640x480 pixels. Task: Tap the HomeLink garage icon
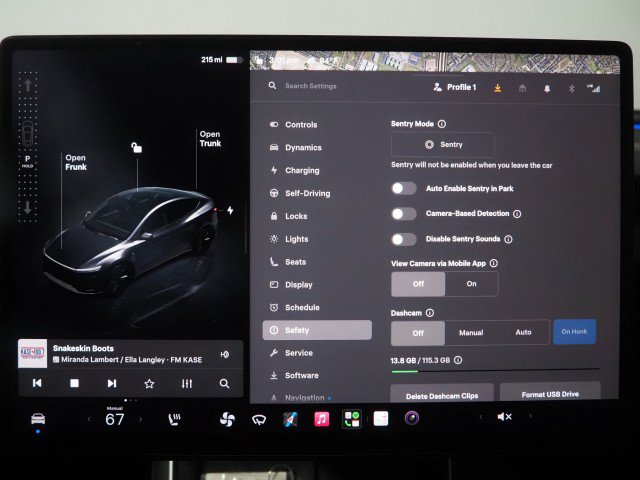coord(522,88)
